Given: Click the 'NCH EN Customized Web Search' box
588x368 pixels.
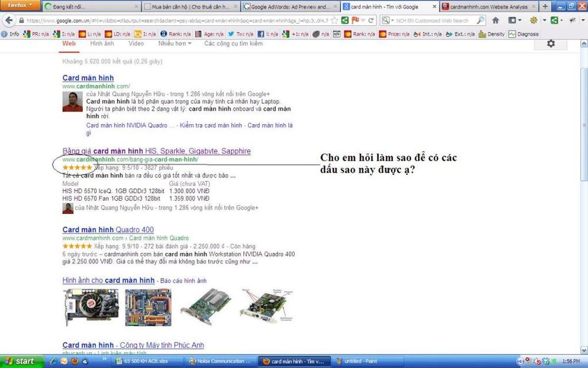Looking at the screenshot, I should (x=432, y=20).
